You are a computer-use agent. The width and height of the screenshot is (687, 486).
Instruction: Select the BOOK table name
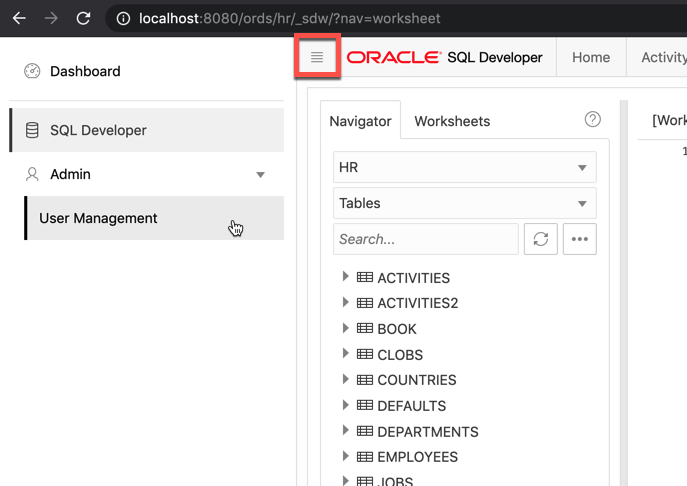[x=397, y=329]
